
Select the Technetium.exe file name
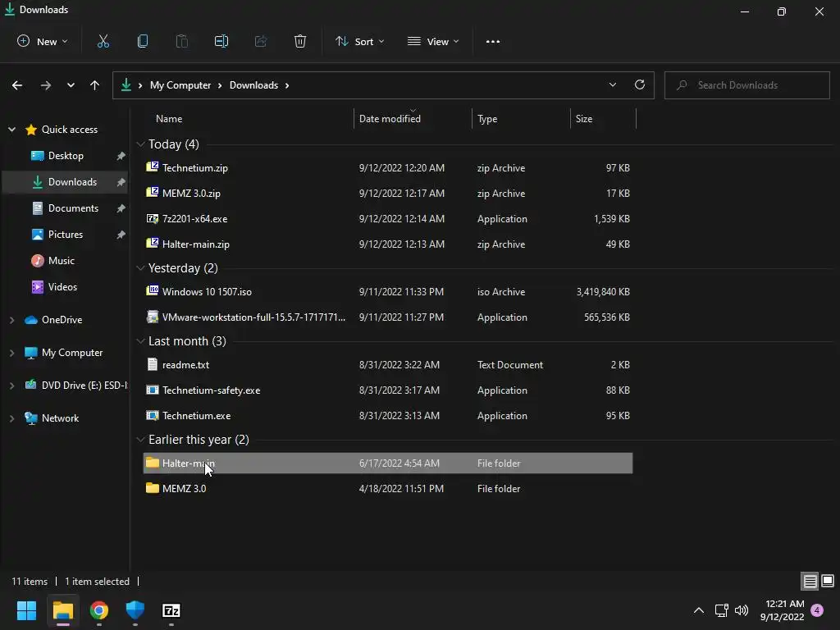(x=197, y=415)
